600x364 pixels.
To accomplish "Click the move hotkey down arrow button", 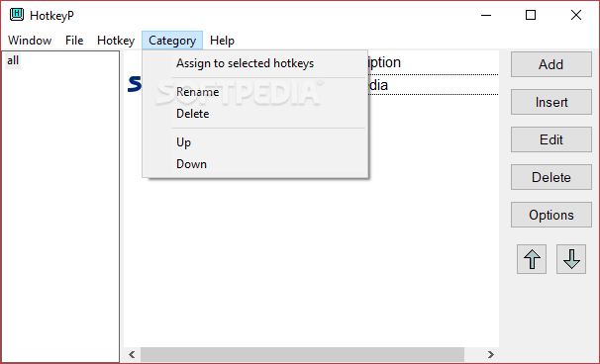I will tap(571, 259).
